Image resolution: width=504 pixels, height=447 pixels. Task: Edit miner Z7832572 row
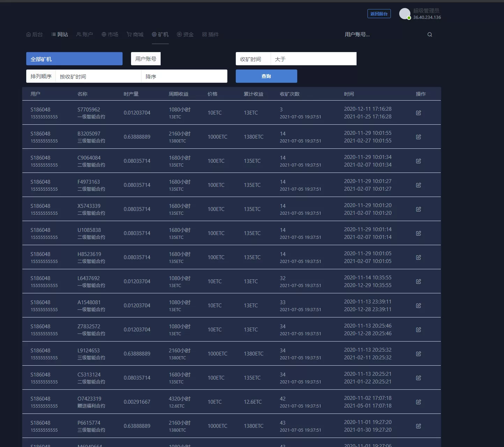(418, 330)
